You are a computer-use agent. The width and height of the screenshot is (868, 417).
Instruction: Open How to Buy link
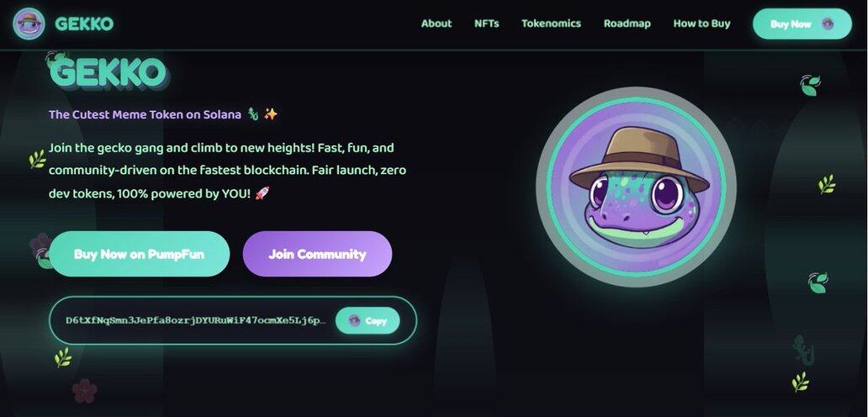[701, 24]
